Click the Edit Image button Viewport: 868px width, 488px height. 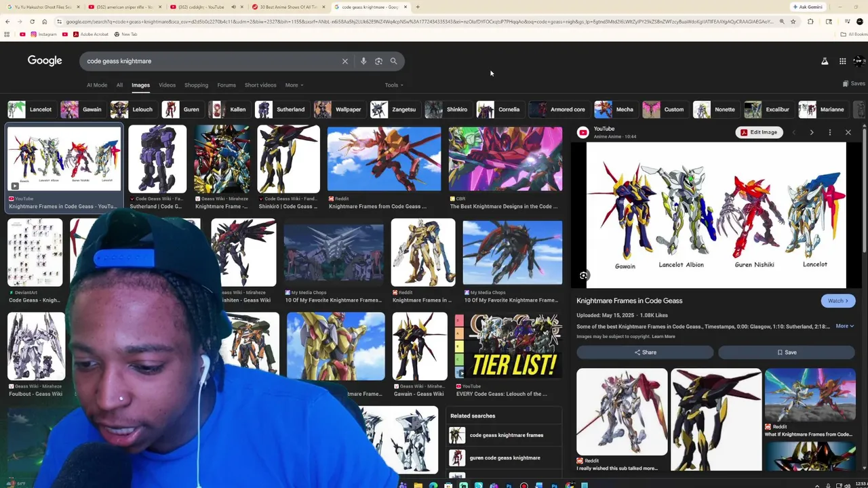coord(759,132)
